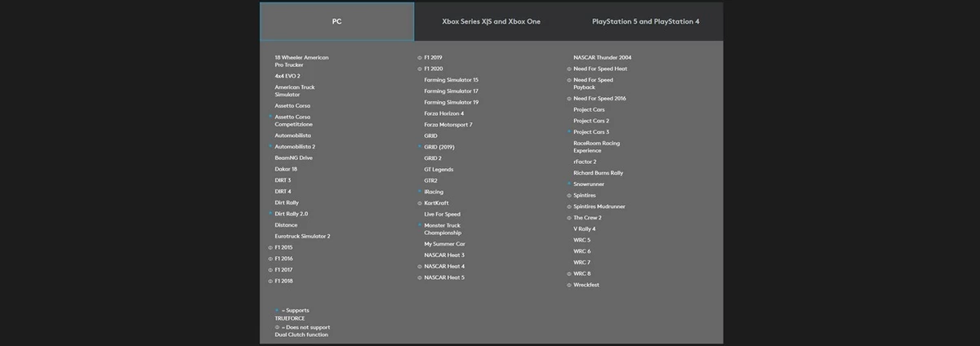Viewport: 980px width, 346px height.
Task: Click the no-dual-clutch symbol beside Need For Speed Payback
Action: 569,80
